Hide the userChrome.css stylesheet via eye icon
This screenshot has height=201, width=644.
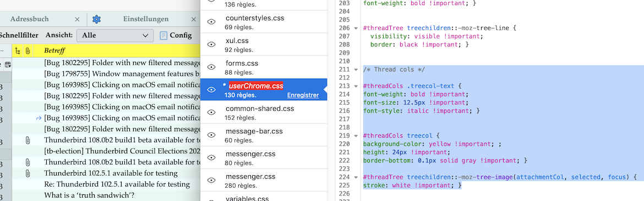coord(211,90)
